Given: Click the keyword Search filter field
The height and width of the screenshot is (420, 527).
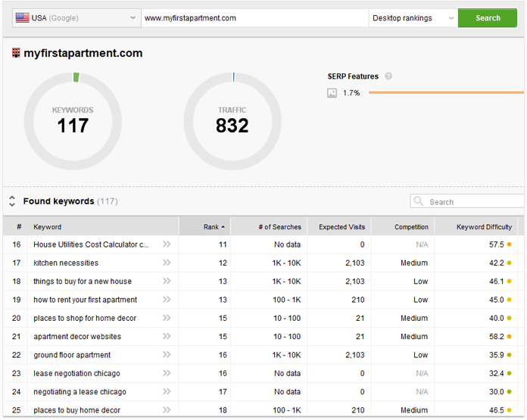Looking at the screenshot, I should tap(467, 201).
